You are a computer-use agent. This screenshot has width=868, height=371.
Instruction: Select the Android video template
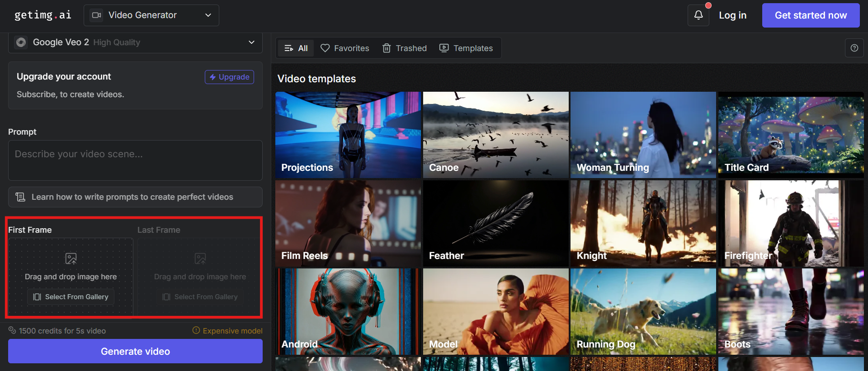pos(348,312)
